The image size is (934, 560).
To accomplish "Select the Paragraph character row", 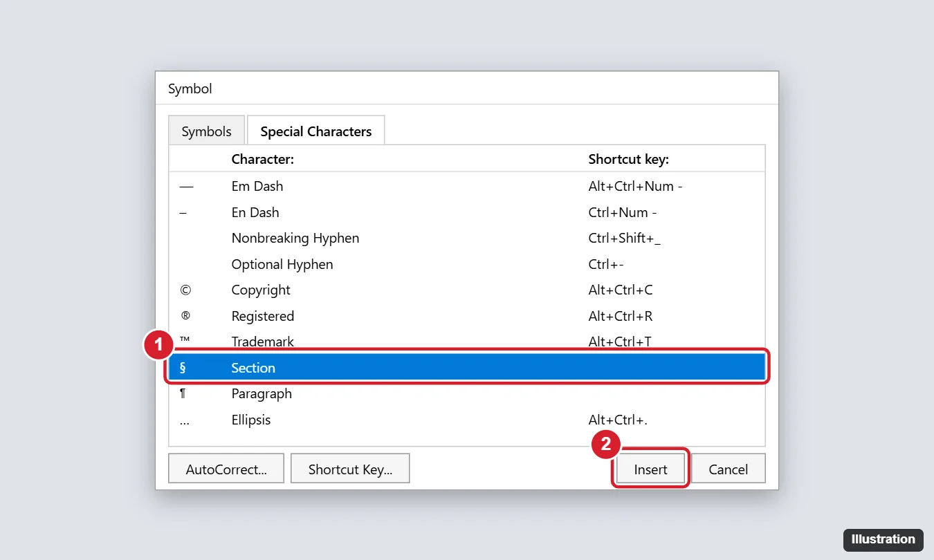I will click(x=467, y=394).
